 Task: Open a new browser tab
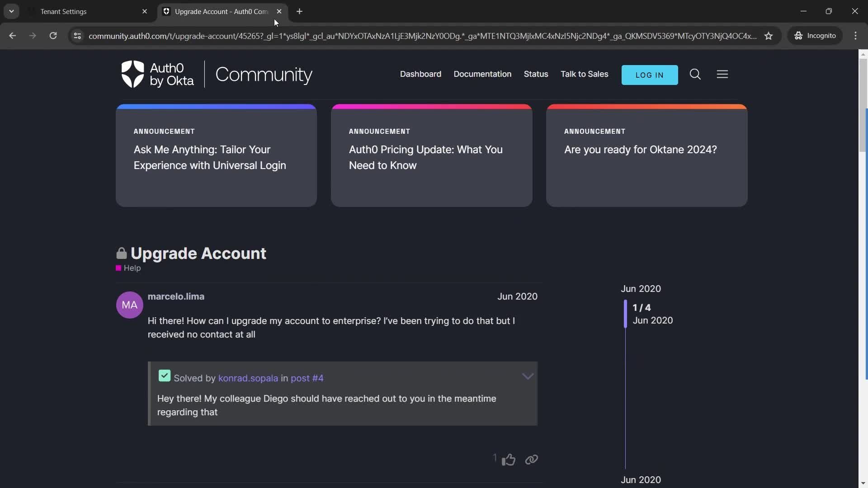(x=299, y=11)
